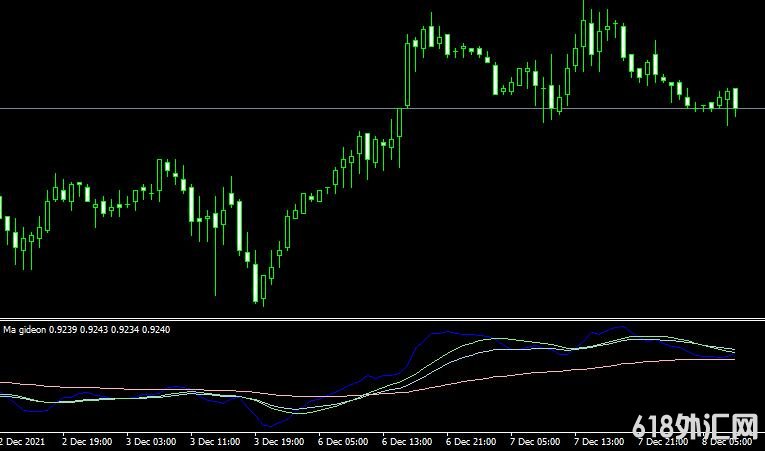Click the "7 Dec 13:00" time label

click(599, 441)
